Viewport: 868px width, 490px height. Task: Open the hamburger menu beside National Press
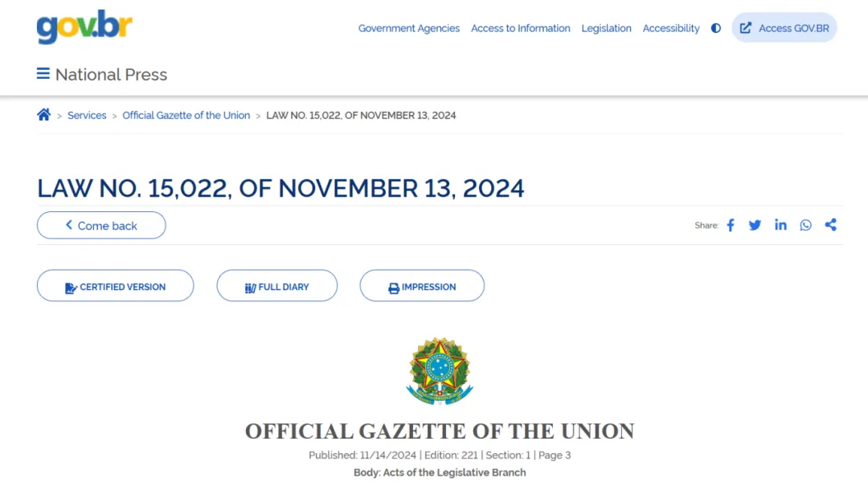click(x=43, y=74)
